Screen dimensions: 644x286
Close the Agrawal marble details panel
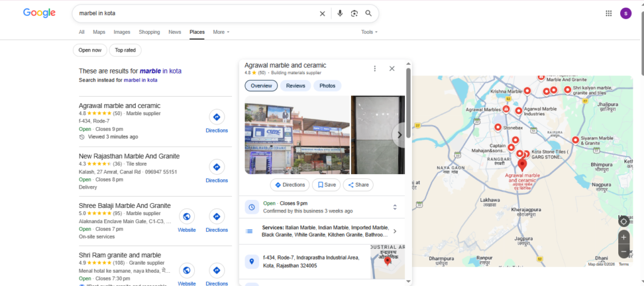392,69
